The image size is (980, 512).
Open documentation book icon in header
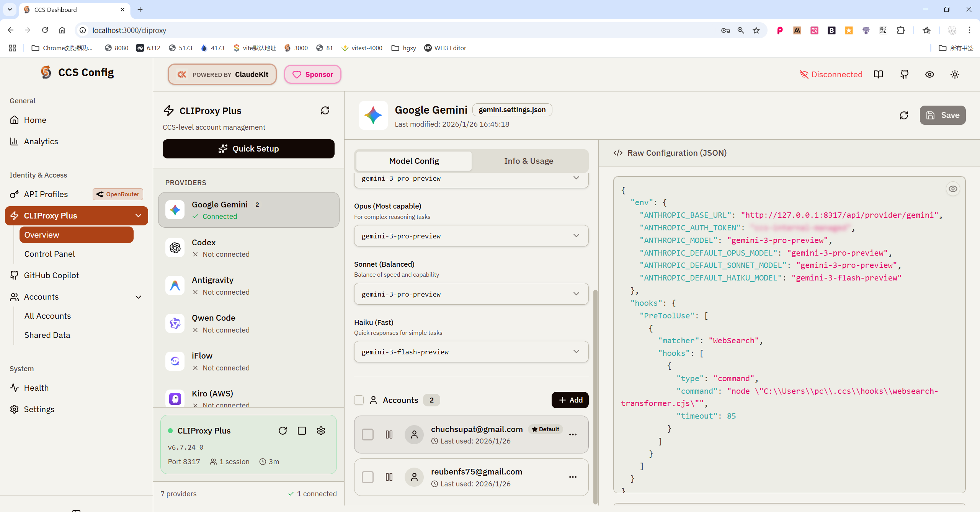click(x=878, y=75)
